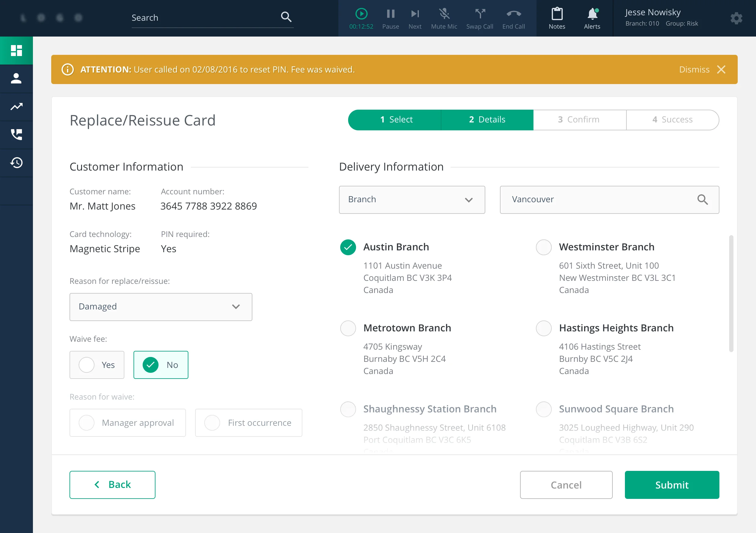756x533 pixels.
Task: Open the call transfer sidebar icon
Action: [16, 135]
